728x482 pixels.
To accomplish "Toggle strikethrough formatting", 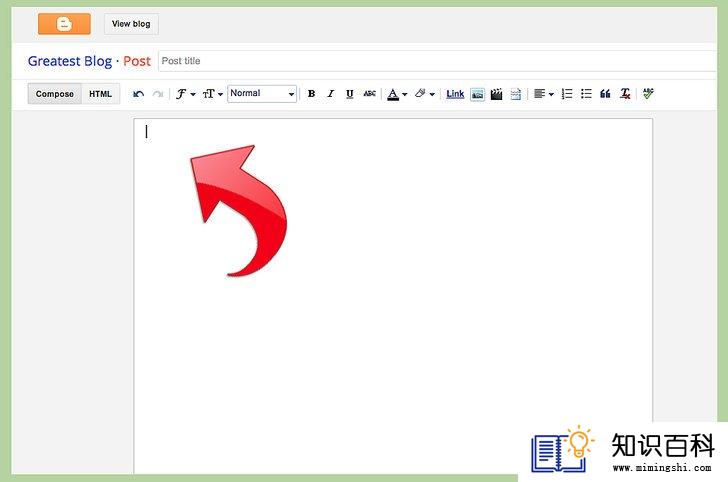I will point(370,94).
